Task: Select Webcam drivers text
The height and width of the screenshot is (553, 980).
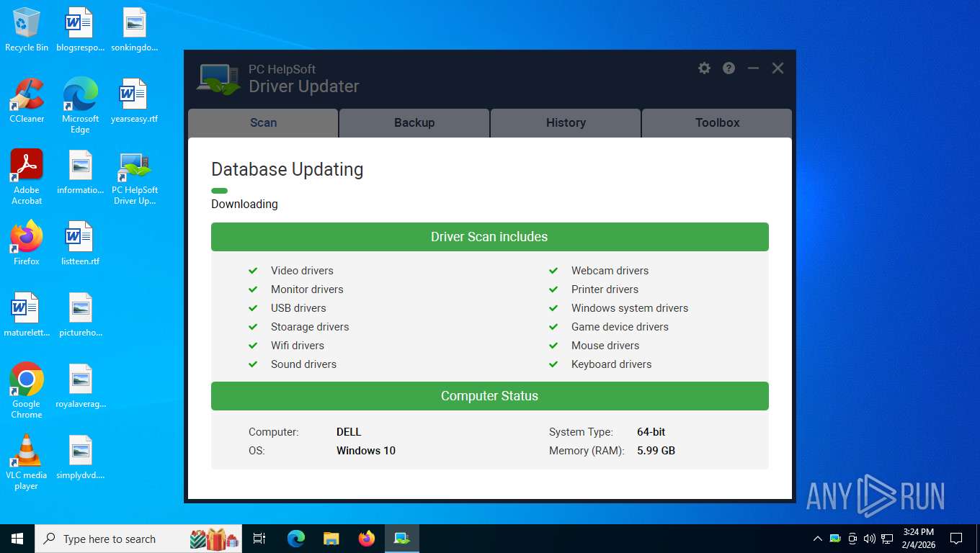Action: (x=610, y=271)
